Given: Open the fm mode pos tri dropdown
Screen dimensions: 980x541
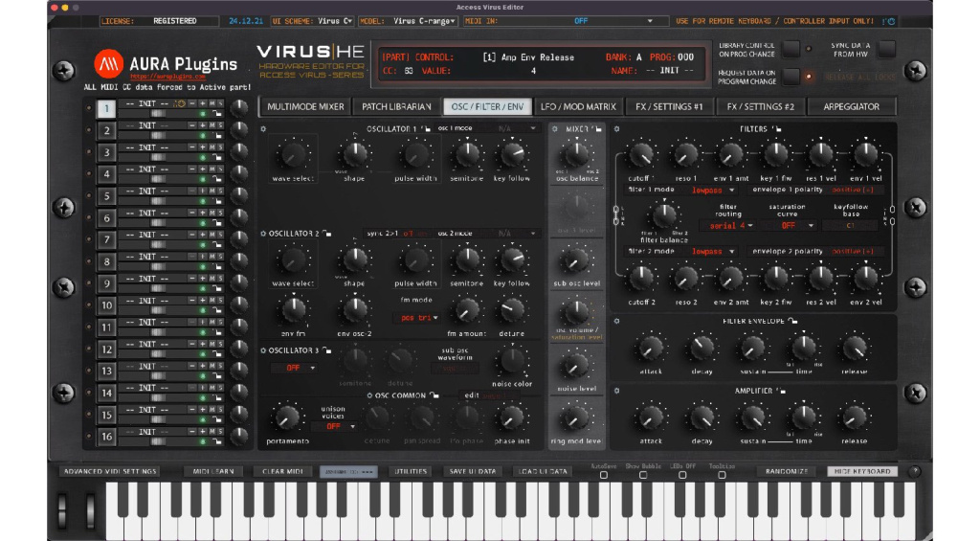Looking at the screenshot, I should [x=417, y=318].
